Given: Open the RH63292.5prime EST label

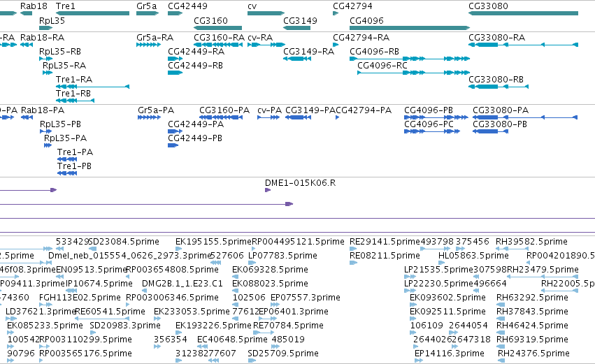Looking at the screenshot, I should point(532,298).
